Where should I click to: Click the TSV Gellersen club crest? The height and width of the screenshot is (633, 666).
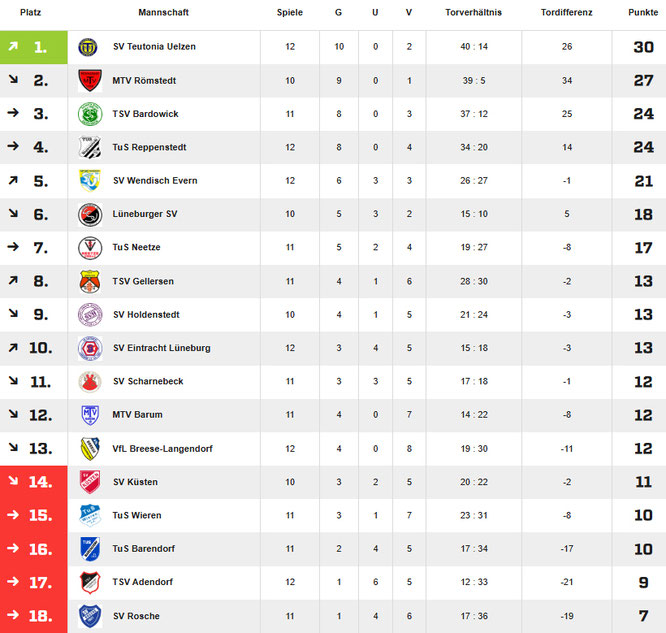(90, 281)
